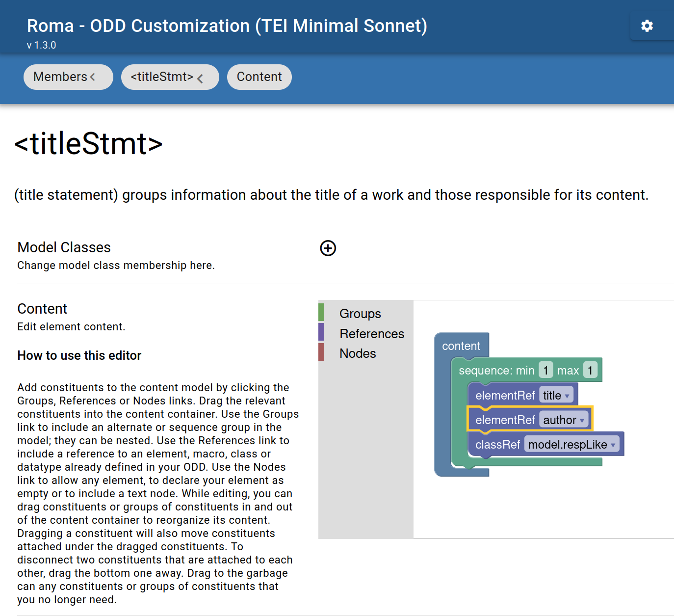Click the purple References color swatch

[321, 332]
